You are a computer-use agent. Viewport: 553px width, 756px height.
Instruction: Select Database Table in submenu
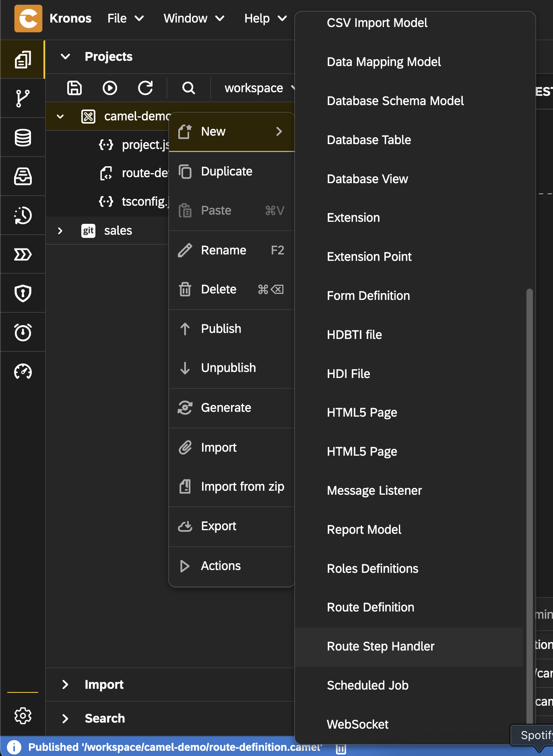(409, 140)
